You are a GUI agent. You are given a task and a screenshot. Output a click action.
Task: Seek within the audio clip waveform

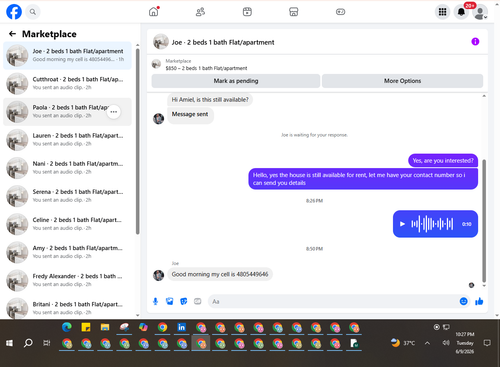coord(432,224)
